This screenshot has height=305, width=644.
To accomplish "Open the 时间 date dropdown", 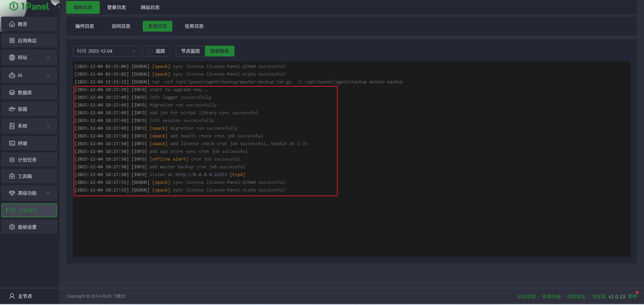I will click(106, 51).
